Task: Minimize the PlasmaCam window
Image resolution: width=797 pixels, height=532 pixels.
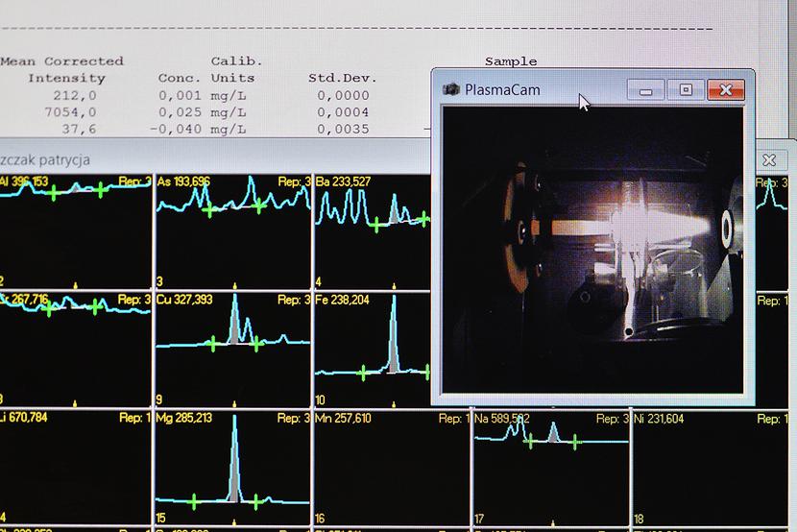Action: pos(646,90)
